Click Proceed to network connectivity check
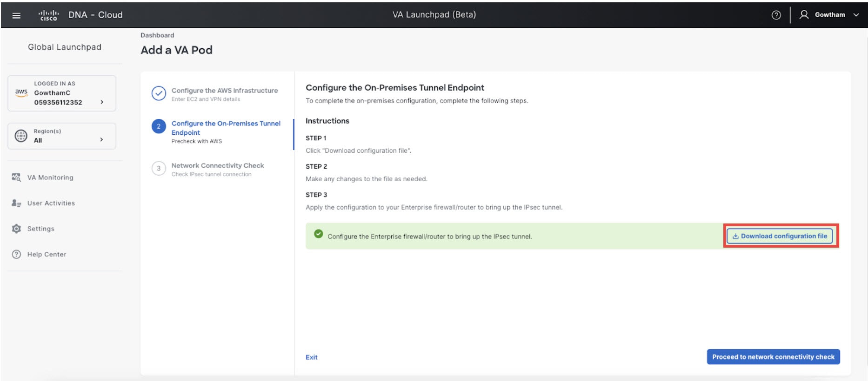868x381 pixels. pyautogui.click(x=773, y=357)
